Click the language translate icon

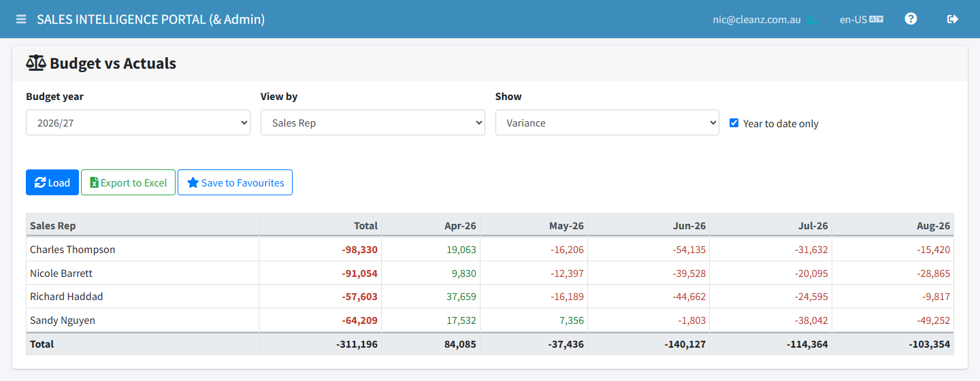click(877, 20)
